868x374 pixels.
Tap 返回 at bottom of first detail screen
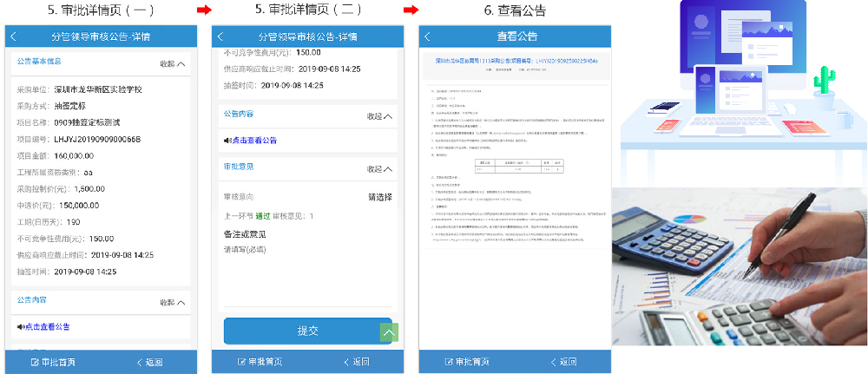tap(149, 362)
